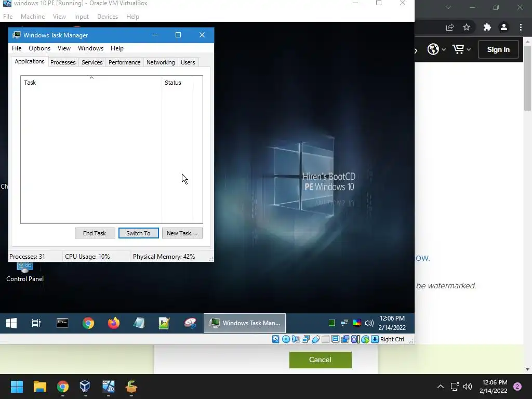Image resolution: width=532 pixels, height=399 pixels.
Task: Click VirtualBox CPU virtualization indicator
Action: click(355, 339)
